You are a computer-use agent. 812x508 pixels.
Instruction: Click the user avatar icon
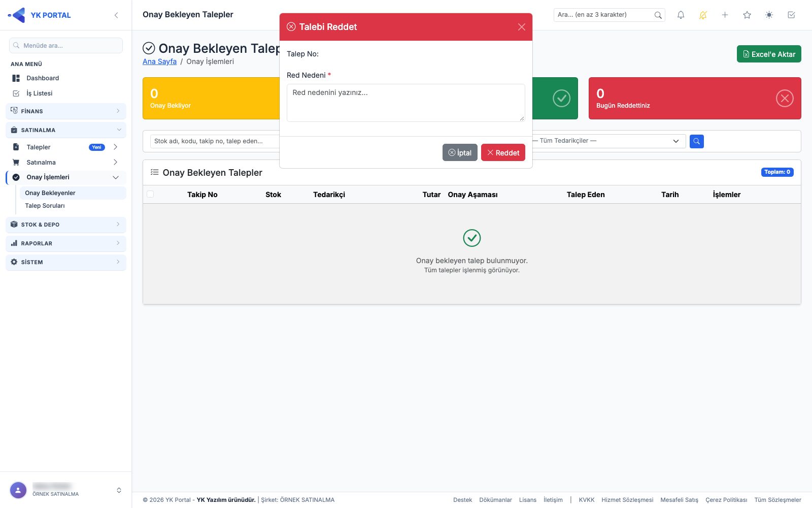point(18,490)
